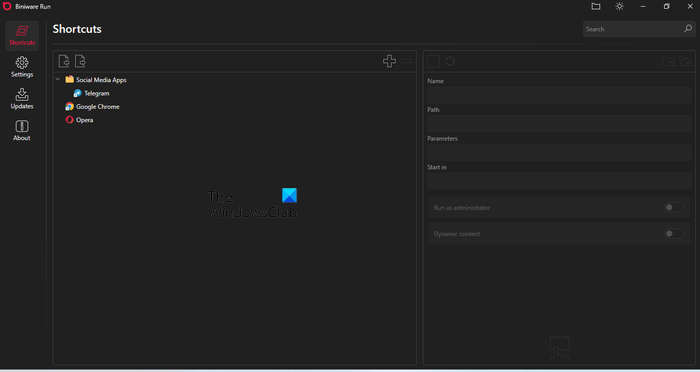Toggle Run as administrator switch
700x372 pixels.
(x=674, y=207)
